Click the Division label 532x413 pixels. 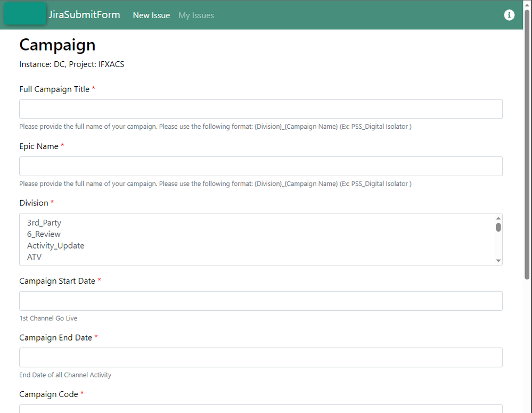[34, 203]
